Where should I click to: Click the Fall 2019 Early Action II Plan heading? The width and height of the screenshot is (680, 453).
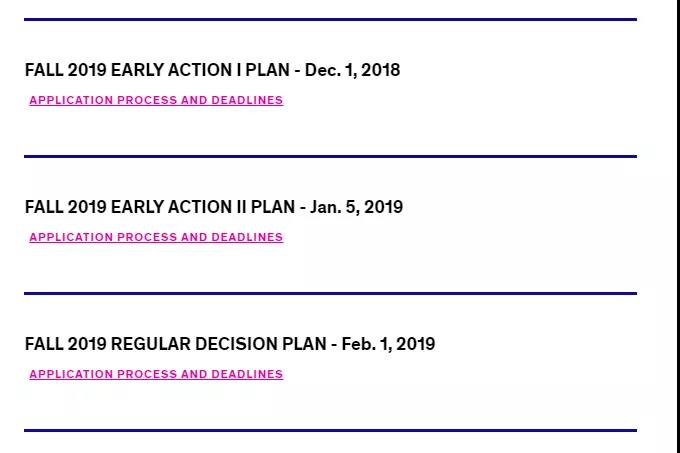pyautogui.click(x=214, y=207)
